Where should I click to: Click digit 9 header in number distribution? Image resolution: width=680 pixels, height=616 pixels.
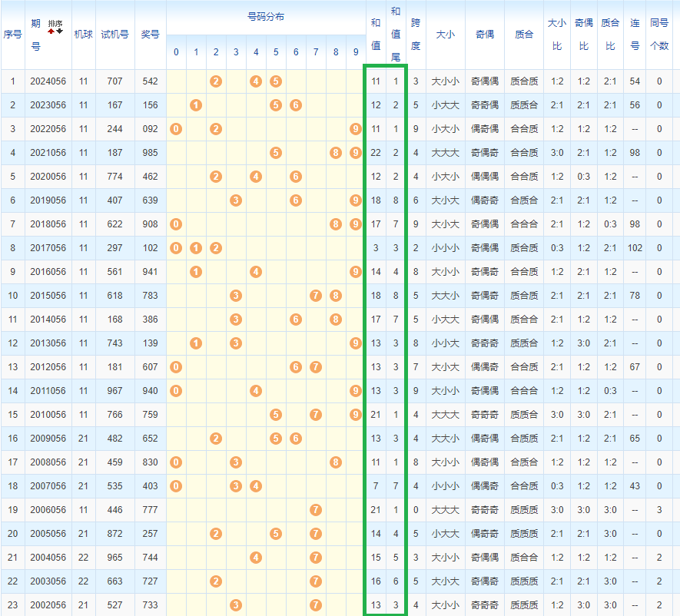(355, 52)
